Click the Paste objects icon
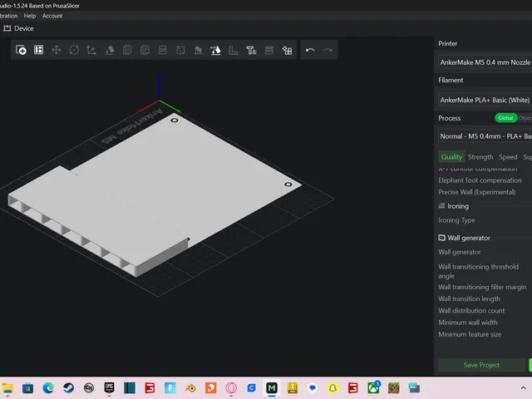The width and height of the screenshot is (532, 399). pos(145,50)
